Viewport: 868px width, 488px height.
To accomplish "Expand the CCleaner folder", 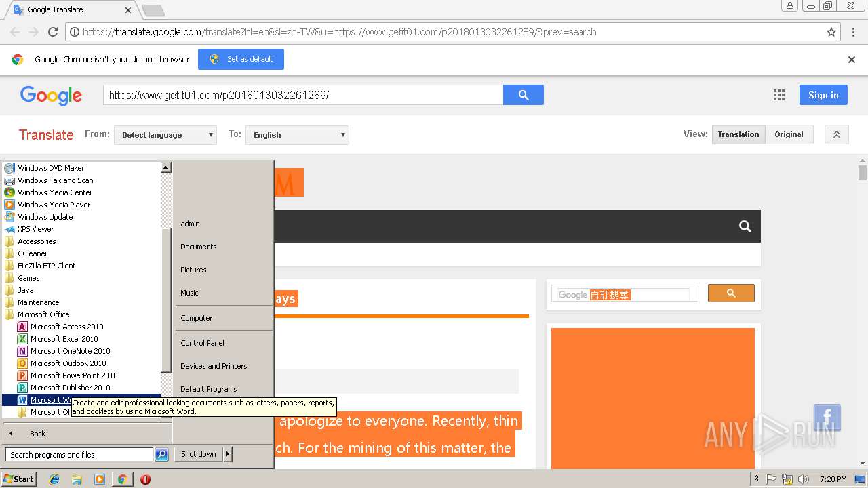I will (33, 253).
